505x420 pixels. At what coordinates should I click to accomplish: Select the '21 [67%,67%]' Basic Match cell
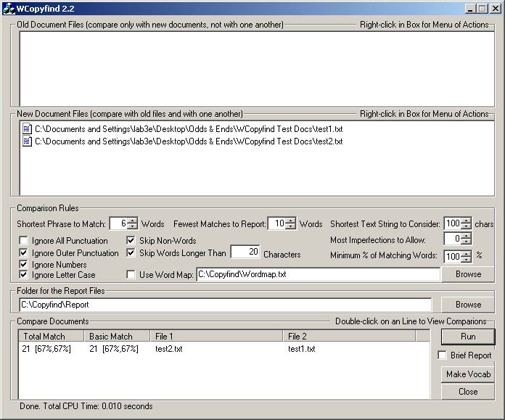[x=114, y=349]
